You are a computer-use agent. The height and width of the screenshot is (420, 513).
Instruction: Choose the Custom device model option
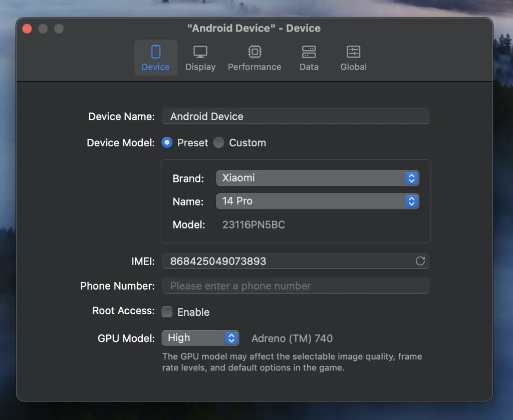tap(218, 143)
